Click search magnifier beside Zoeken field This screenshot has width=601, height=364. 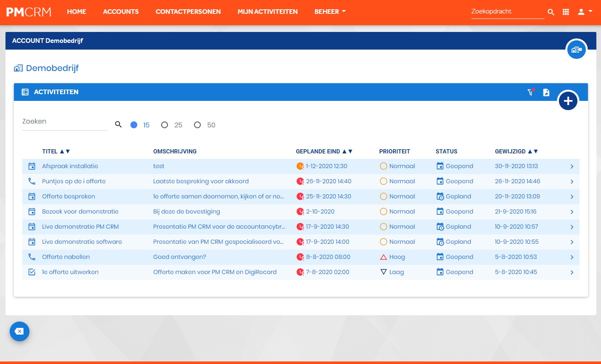[x=118, y=124]
